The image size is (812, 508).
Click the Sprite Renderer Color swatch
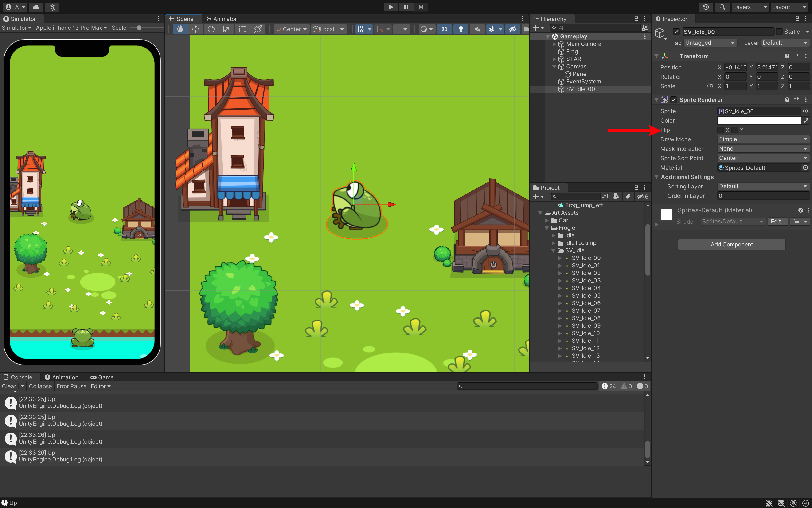point(759,121)
